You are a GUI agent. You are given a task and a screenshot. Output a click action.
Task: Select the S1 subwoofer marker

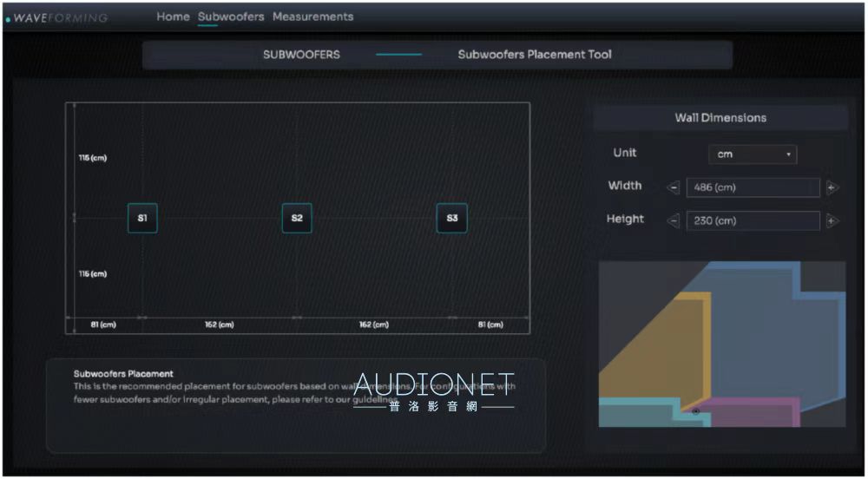pos(142,219)
